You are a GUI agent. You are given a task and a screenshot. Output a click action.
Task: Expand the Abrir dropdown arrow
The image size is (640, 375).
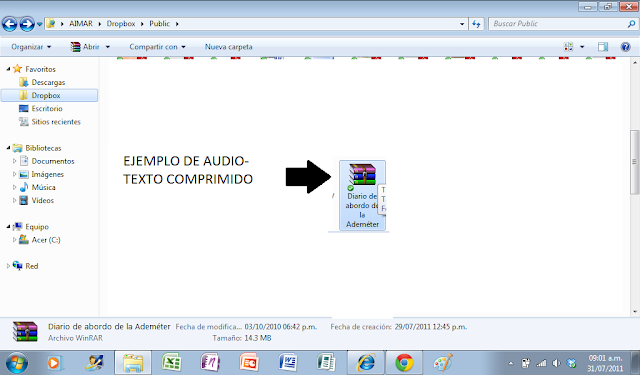108,47
